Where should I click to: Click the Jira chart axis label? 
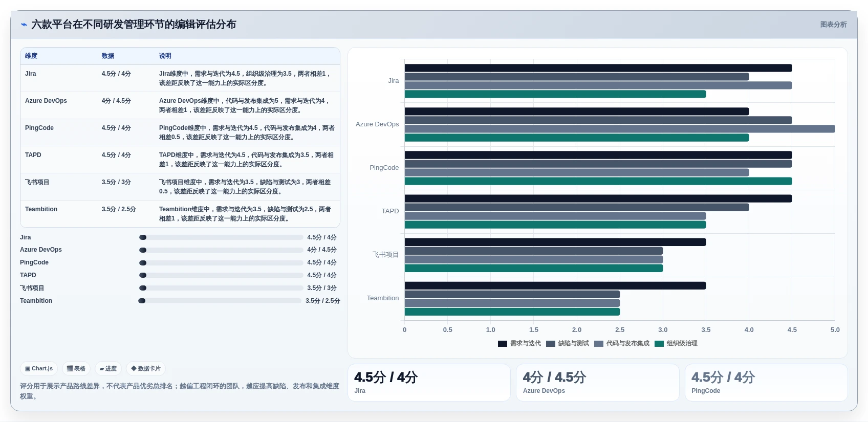coord(393,81)
